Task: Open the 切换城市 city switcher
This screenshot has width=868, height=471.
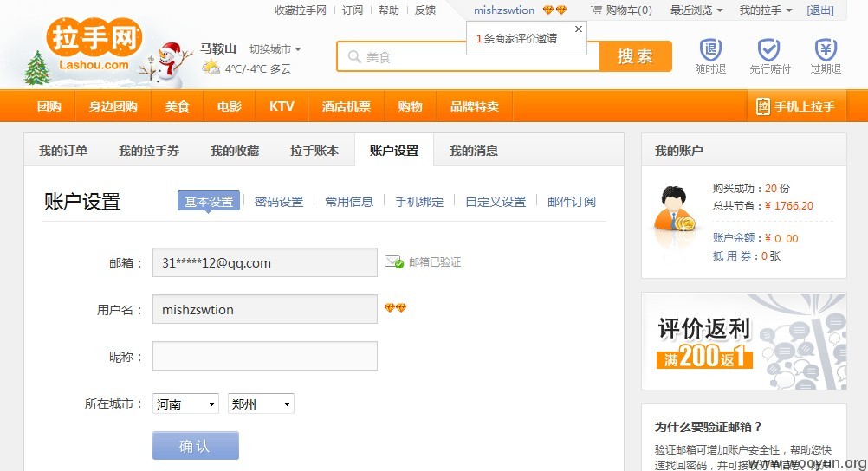Action: coord(275,48)
